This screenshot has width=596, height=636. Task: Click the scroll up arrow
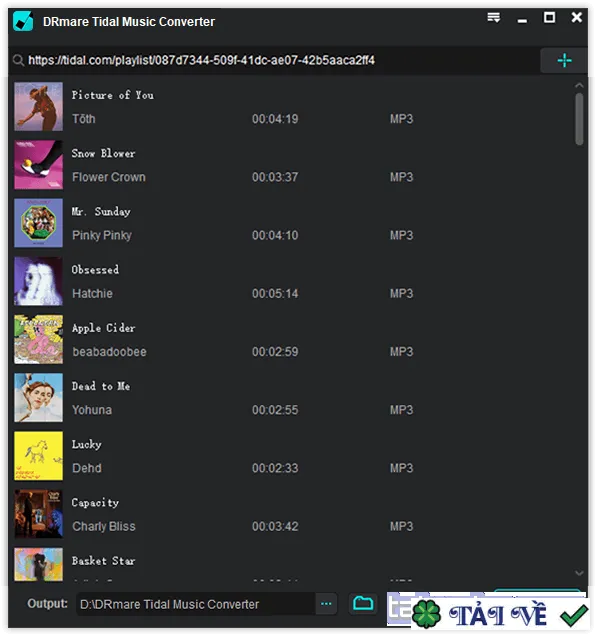pos(579,86)
